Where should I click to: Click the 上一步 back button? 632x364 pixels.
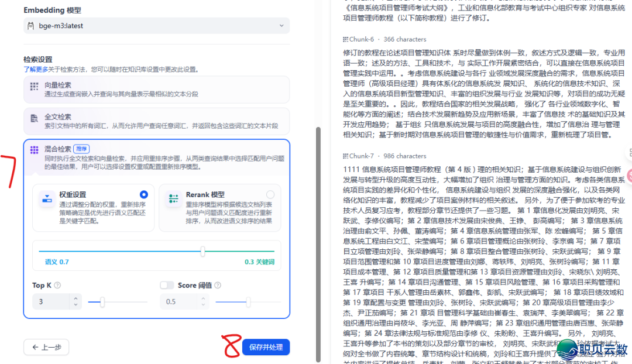46,347
